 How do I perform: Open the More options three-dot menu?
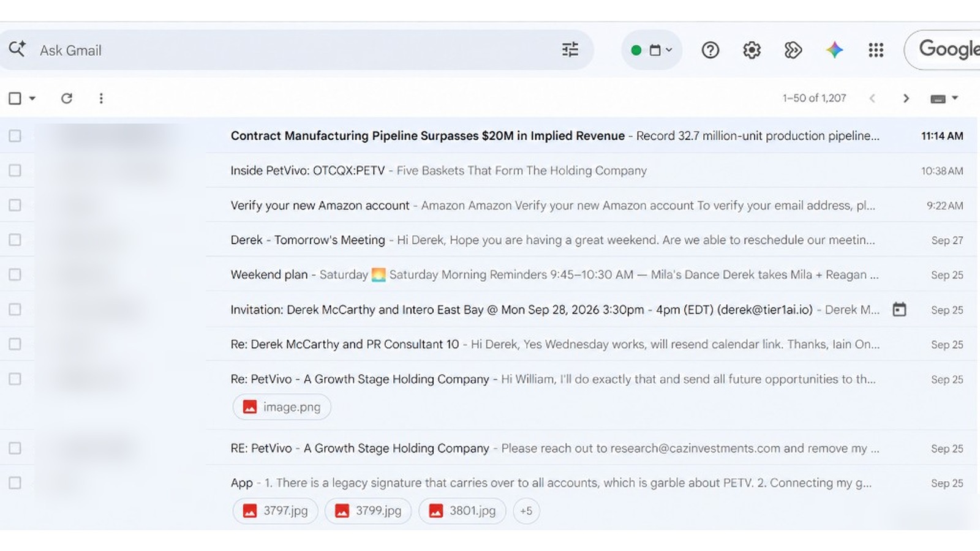pos(101,98)
